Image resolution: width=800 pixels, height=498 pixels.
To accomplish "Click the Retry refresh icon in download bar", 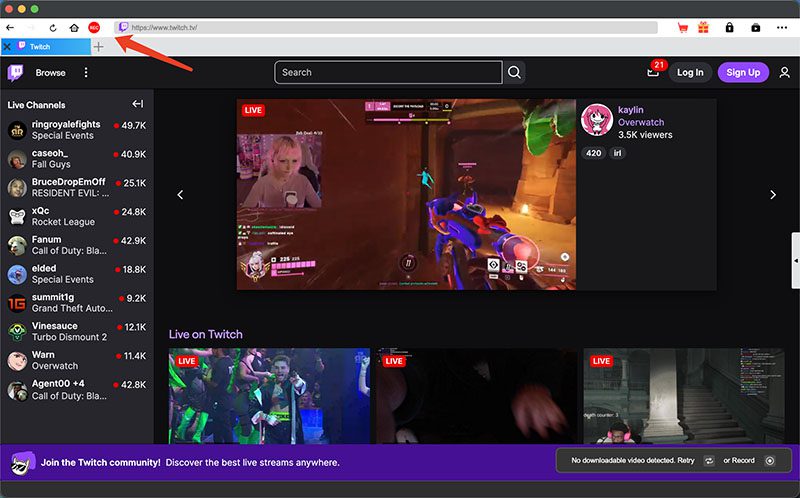I will pyautogui.click(x=708, y=461).
